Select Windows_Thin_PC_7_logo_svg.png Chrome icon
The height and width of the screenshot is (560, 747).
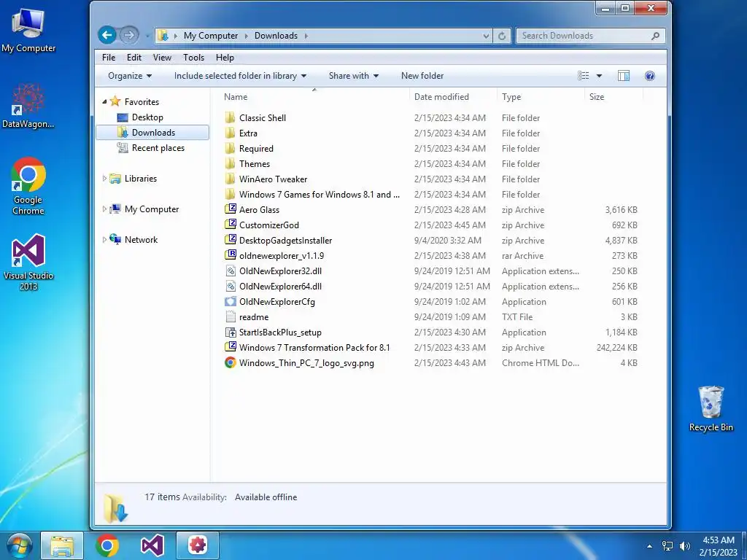pyautogui.click(x=230, y=363)
